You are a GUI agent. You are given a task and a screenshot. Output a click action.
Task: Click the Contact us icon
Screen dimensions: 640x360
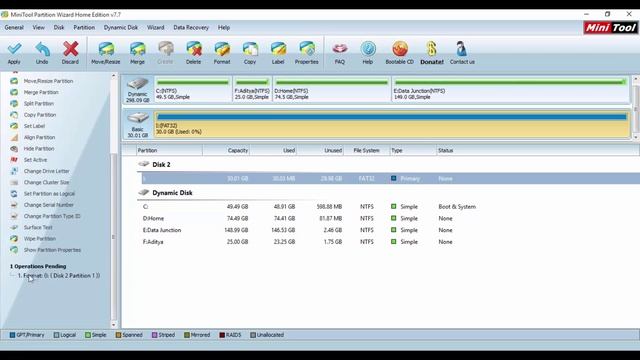click(x=462, y=49)
